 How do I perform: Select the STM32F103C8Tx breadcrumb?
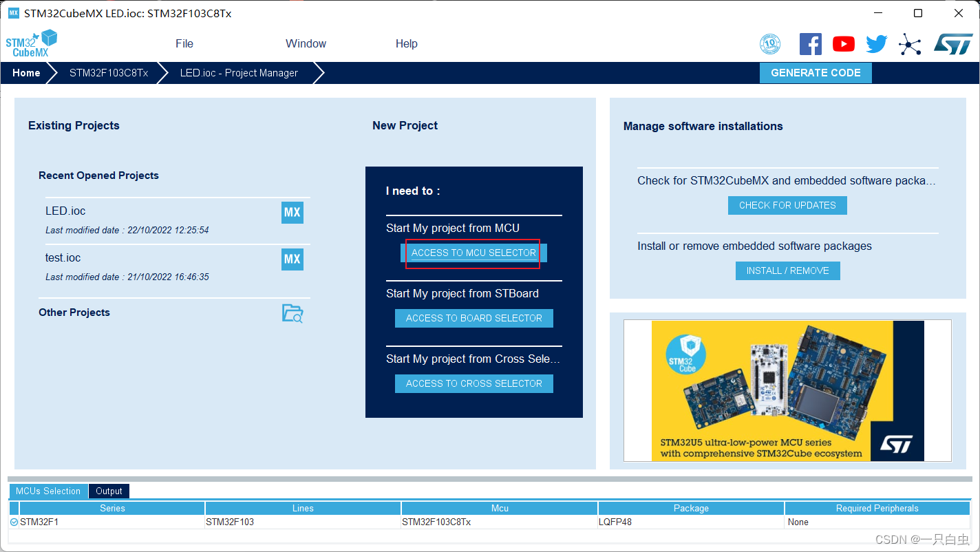coord(109,73)
